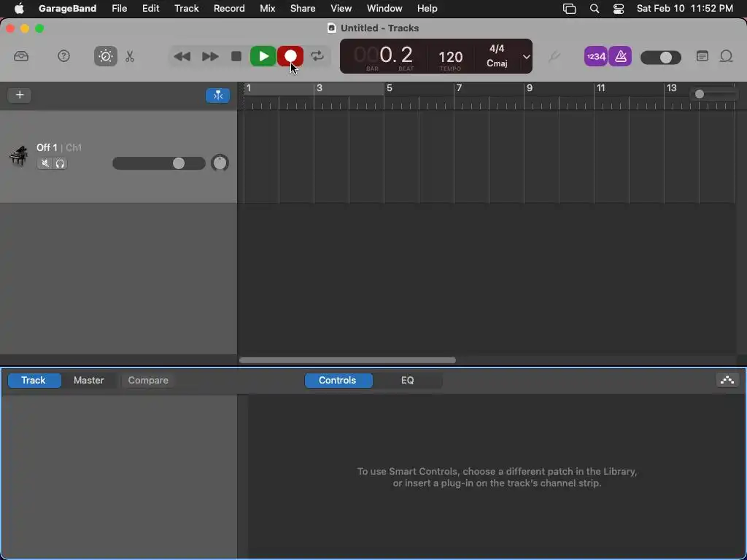747x560 pixels.
Task: Open the Edit menu
Action: coord(150,9)
